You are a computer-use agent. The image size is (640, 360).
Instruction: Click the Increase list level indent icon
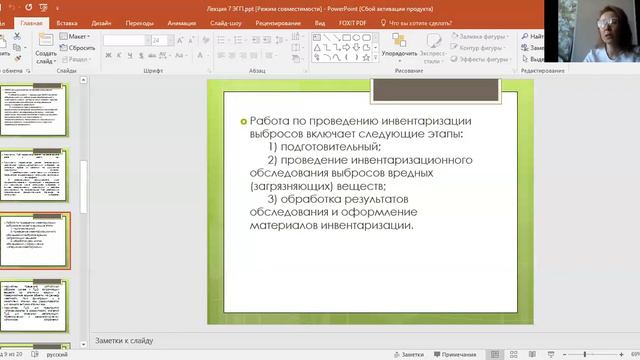(267, 40)
